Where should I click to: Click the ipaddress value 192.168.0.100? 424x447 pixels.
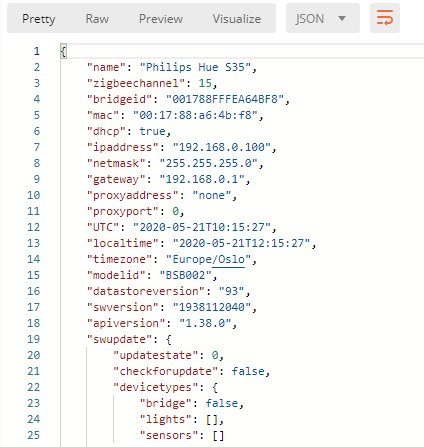pos(222,147)
